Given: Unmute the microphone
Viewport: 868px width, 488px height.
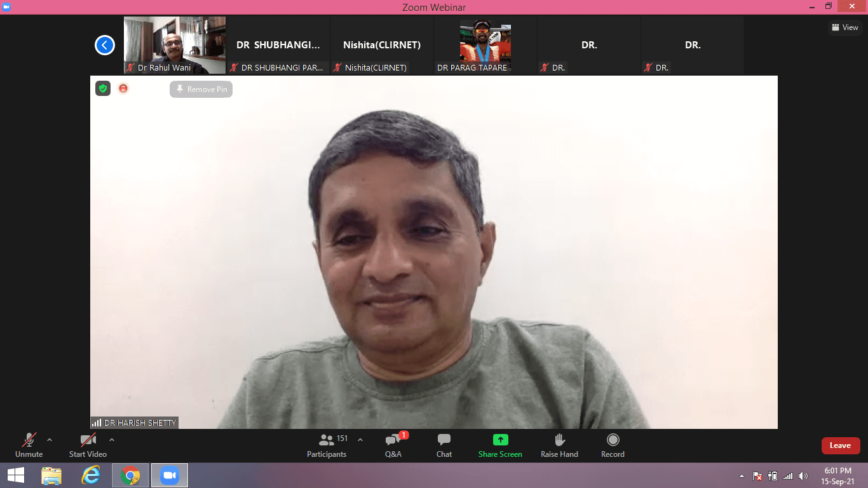Looking at the screenshot, I should [29, 445].
